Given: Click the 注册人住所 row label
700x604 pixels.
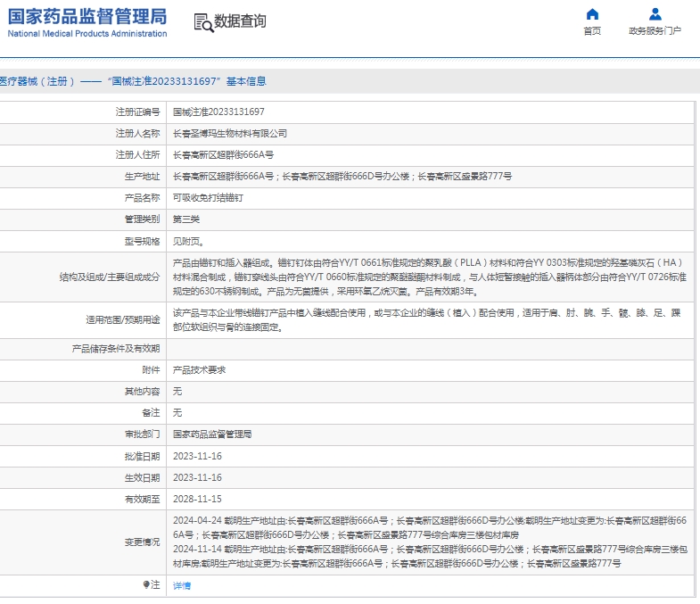Looking at the screenshot, I should (137, 155).
